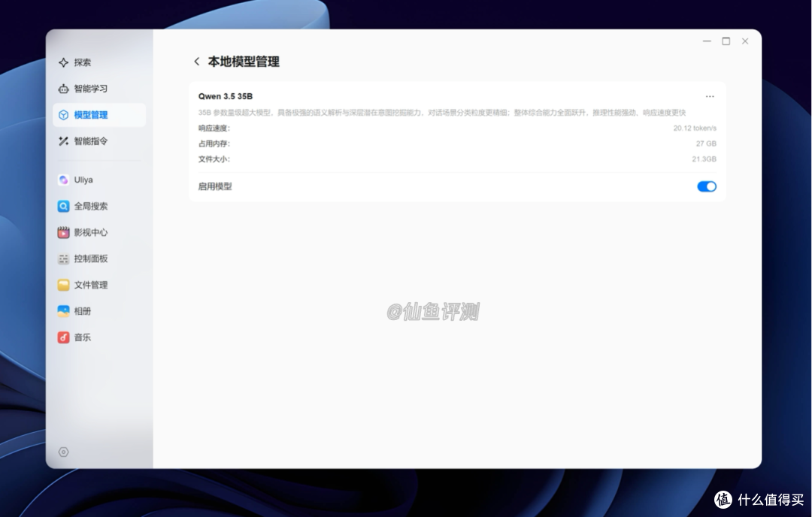This screenshot has height=517, width=812.
Task: Open 智能学习 robot icon in sidebar
Action: 64,89
